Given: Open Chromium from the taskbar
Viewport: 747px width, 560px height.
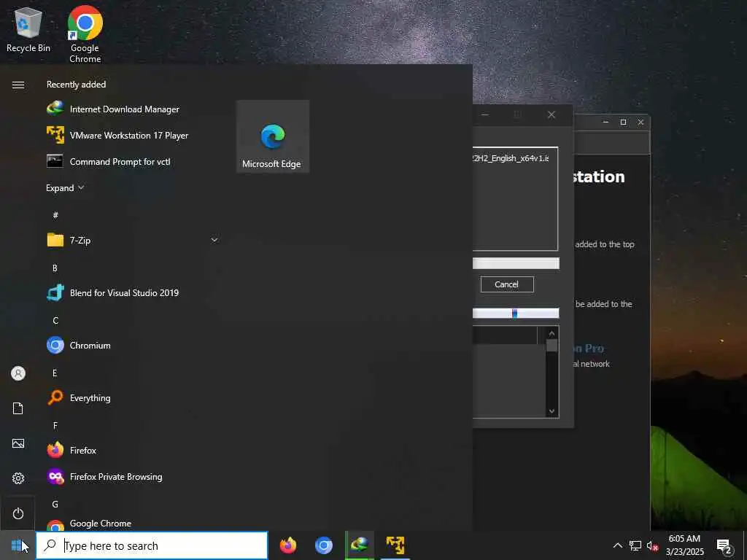Looking at the screenshot, I should pyautogui.click(x=323, y=545).
